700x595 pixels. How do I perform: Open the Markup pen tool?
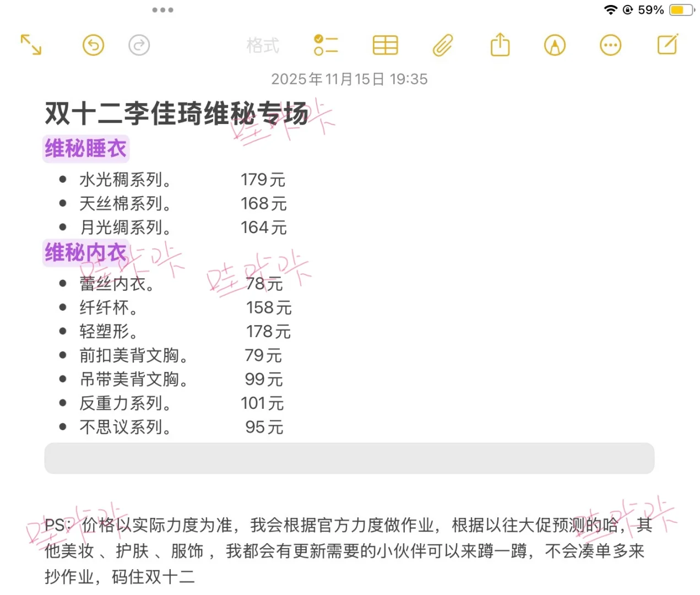555,46
